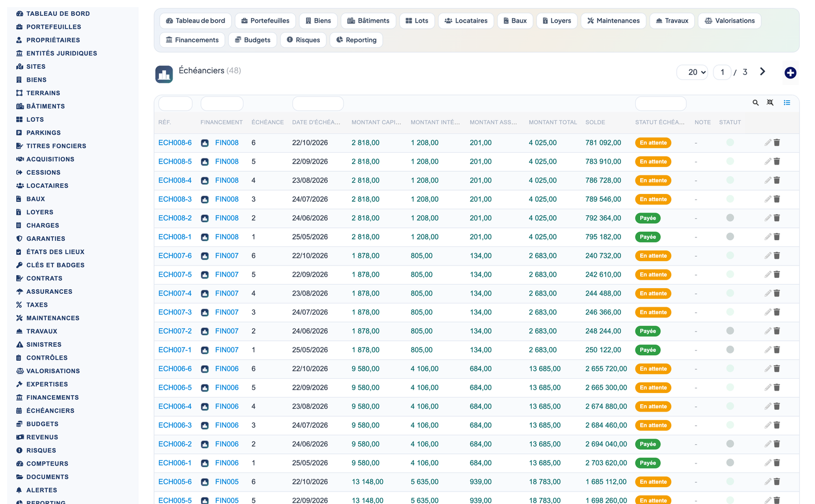Delete row ECH008-6 with trash icon
The height and width of the screenshot is (504, 815).
(777, 143)
